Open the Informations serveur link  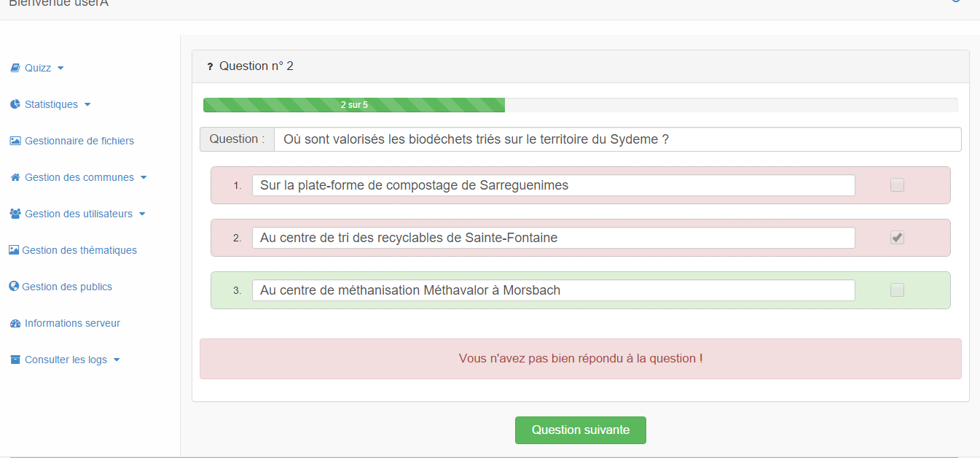(x=72, y=323)
